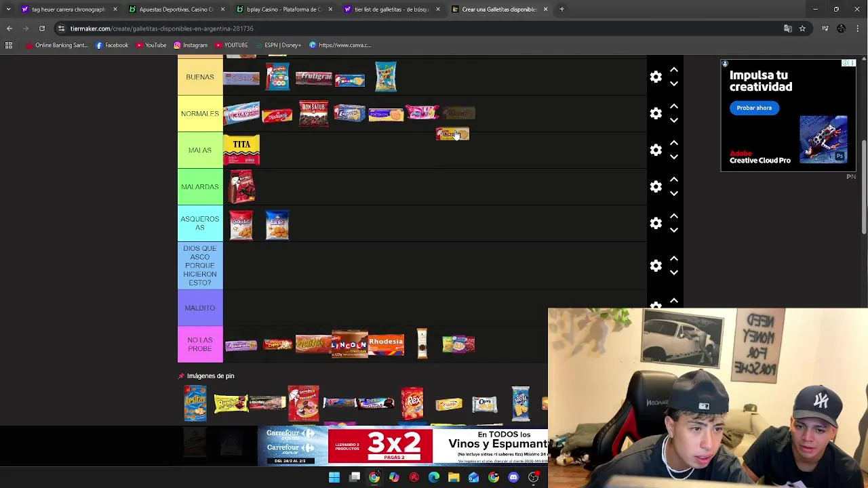
Task: Open Chrome three-dot menu
Action: click(x=858, y=28)
